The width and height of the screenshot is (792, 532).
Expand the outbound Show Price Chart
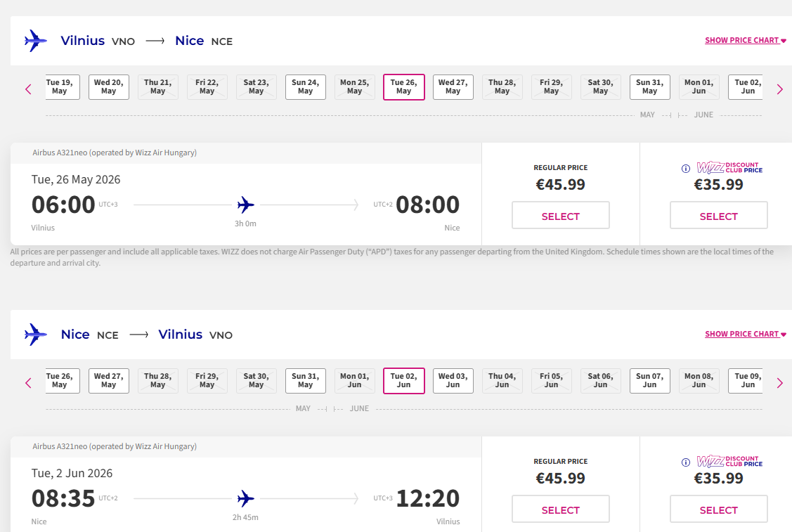point(745,41)
